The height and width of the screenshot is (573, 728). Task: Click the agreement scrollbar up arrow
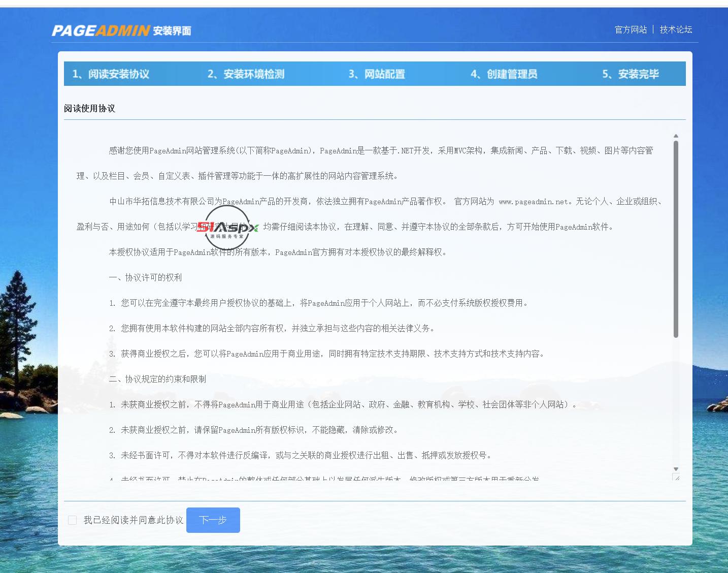pyautogui.click(x=676, y=136)
